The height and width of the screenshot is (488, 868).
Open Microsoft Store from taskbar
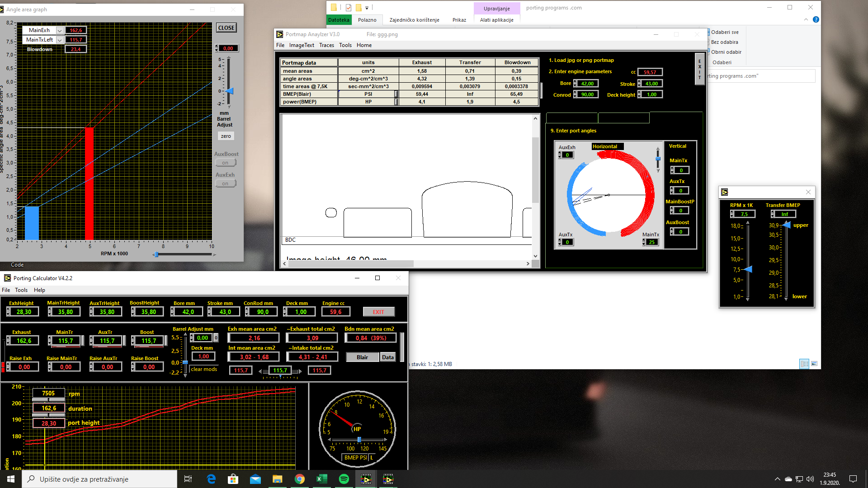pyautogui.click(x=233, y=479)
